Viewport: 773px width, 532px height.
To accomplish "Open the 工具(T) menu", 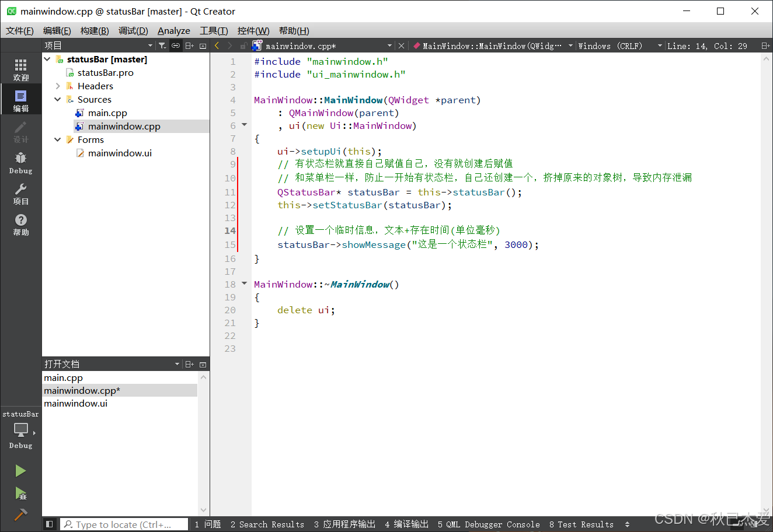I will point(214,30).
